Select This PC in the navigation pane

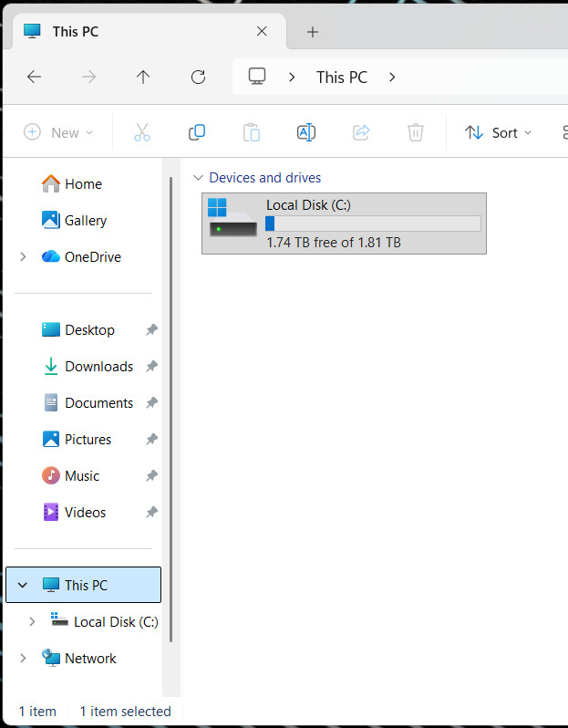point(84,585)
